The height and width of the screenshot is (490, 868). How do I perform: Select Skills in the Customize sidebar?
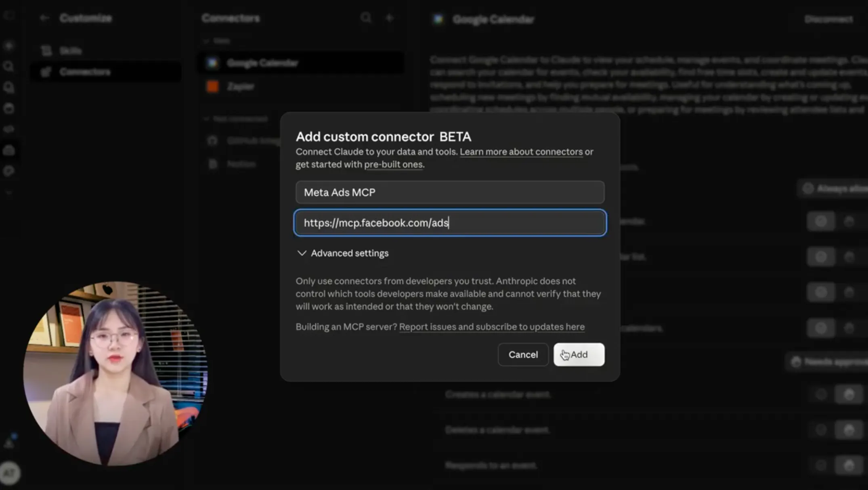[105, 50]
